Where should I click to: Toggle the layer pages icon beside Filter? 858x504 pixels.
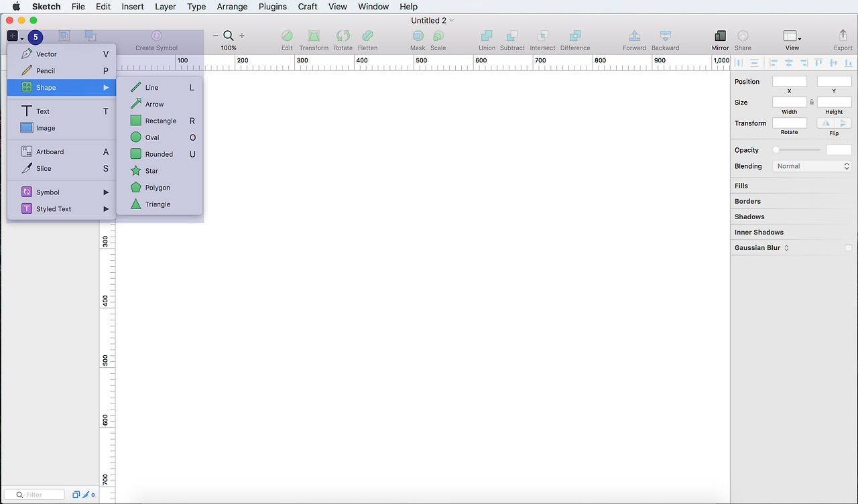point(76,495)
